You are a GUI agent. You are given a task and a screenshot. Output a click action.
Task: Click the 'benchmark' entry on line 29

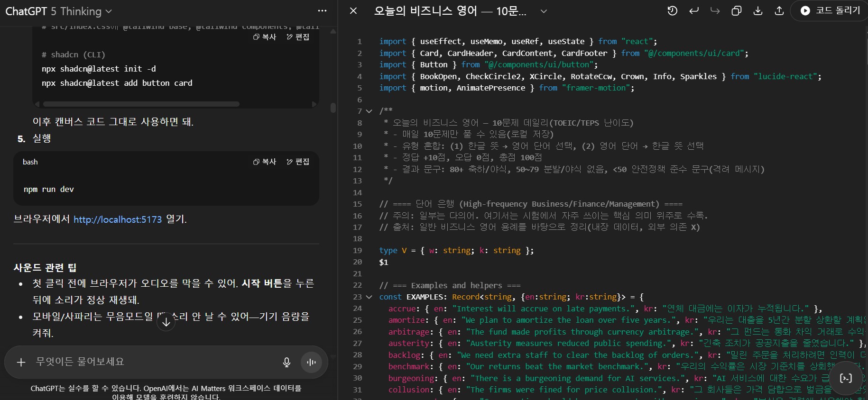pyautogui.click(x=409, y=366)
